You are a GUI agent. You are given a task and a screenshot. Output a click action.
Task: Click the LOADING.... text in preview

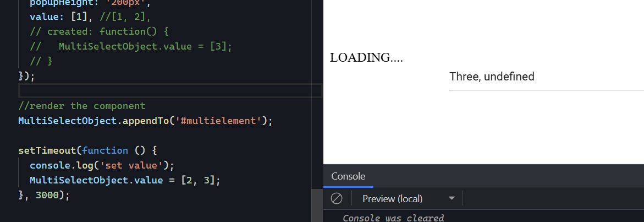(366, 57)
